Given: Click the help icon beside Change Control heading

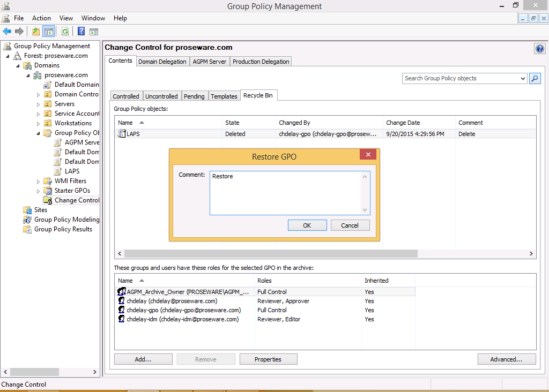Looking at the screenshot, I should tap(539, 49).
